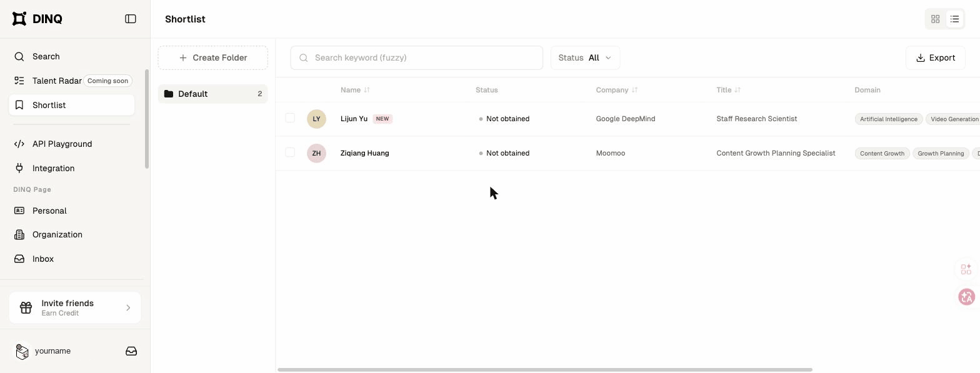Click the Export button
This screenshot has width=980, height=373.
[936, 57]
